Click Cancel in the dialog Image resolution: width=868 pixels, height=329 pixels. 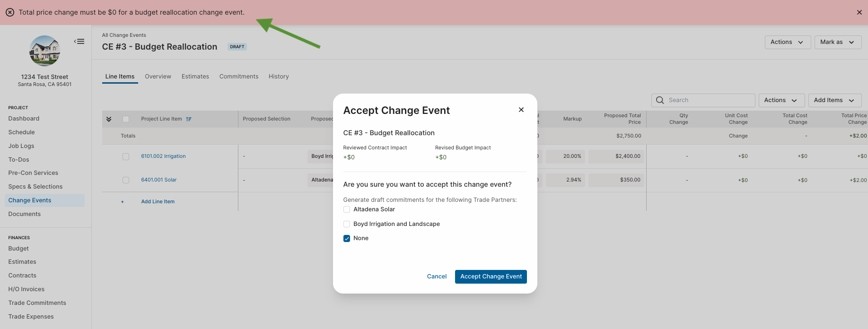pos(437,277)
